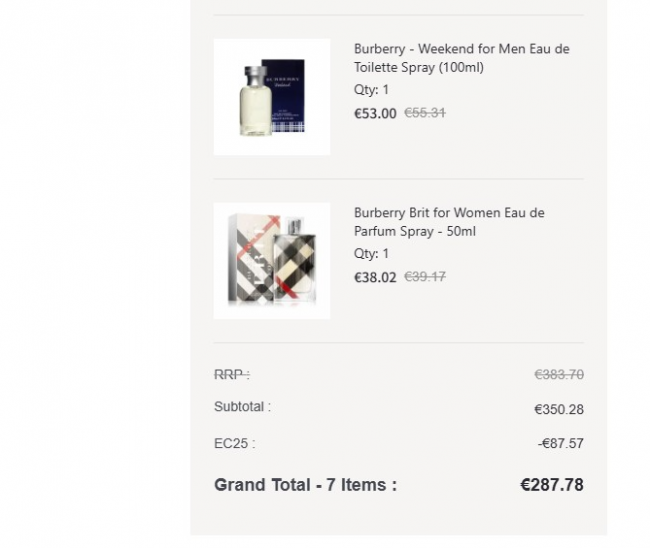The height and width of the screenshot is (548, 650).
Task: Open the Burberry Weekend for Men title link
Action: pos(461,58)
